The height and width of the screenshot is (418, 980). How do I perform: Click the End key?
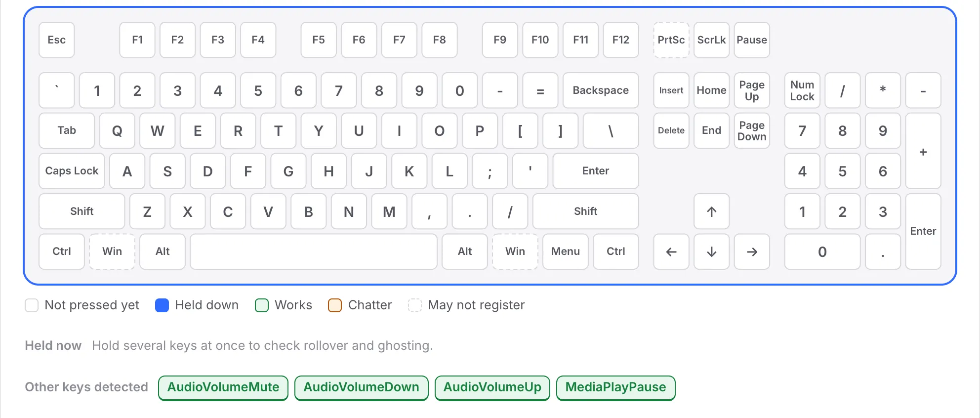[x=711, y=130]
